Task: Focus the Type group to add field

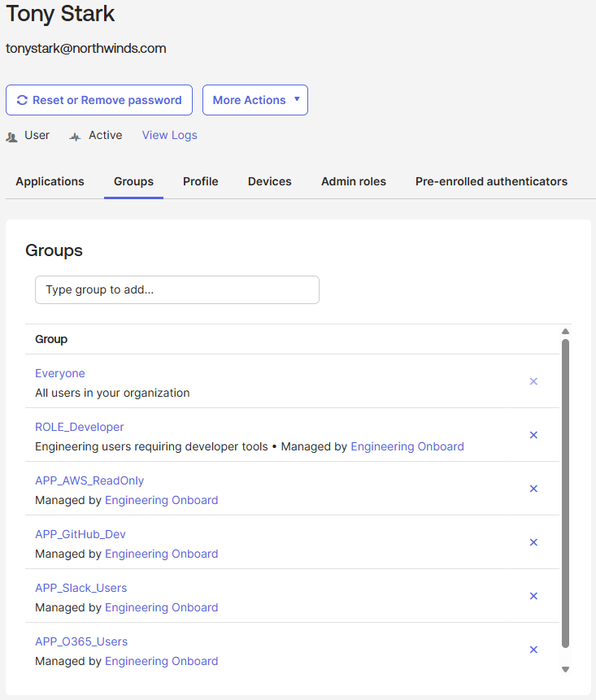Action: pyautogui.click(x=176, y=289)
